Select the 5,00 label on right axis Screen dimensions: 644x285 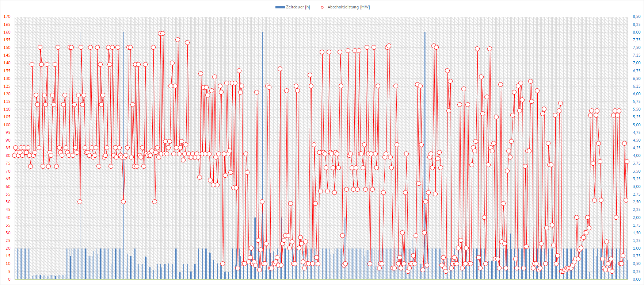[636, 125]
